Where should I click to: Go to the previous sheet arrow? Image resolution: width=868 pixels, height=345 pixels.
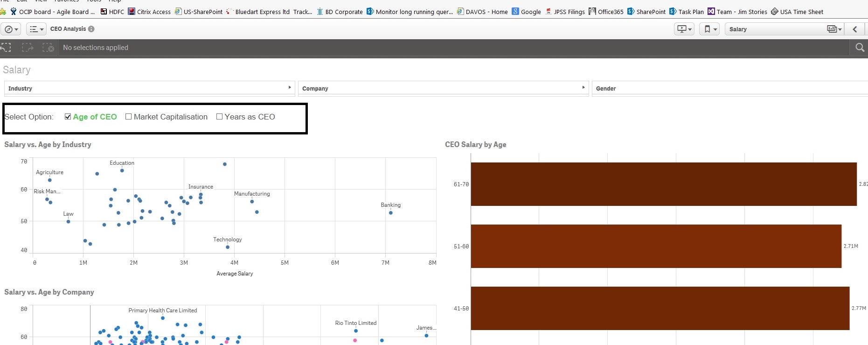click(855, 29)
